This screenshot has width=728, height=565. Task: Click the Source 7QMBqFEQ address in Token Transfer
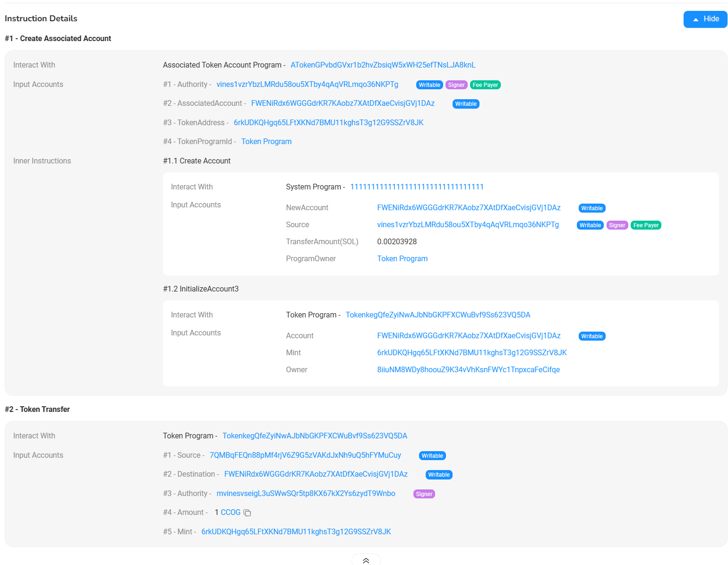(x=305, y=455)
